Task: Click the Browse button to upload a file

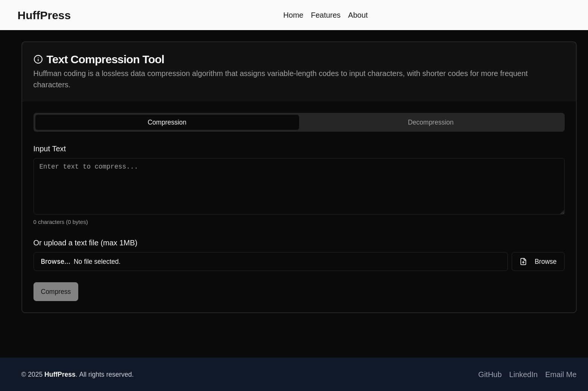Action: click(x=538, y=261)
